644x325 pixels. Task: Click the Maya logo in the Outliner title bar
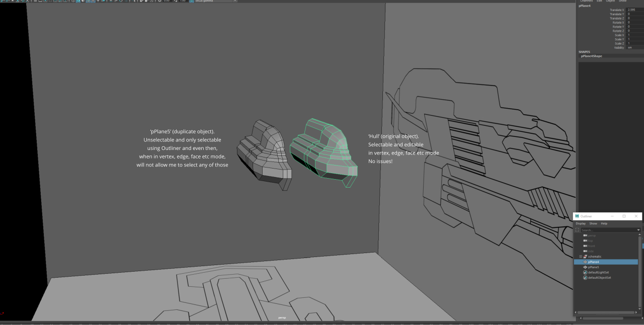point(577,216)
